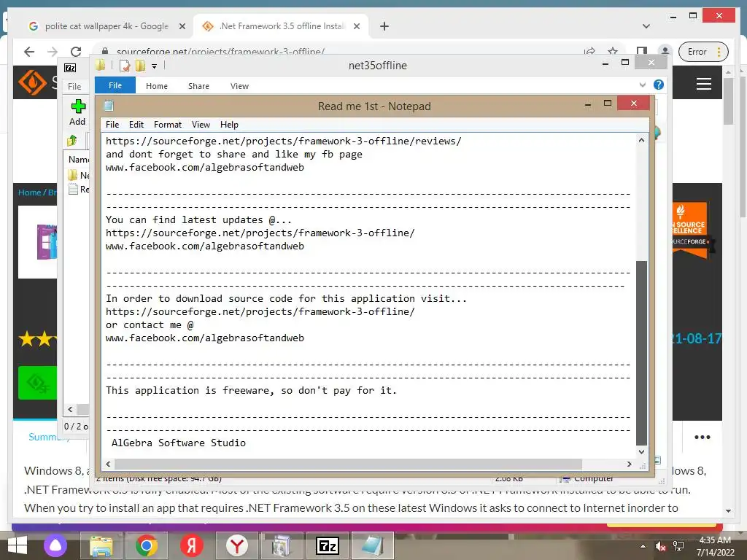Click the 7-Zip window title icon
The height and width of the screenshot is (560, 747).
pos(70,68)
